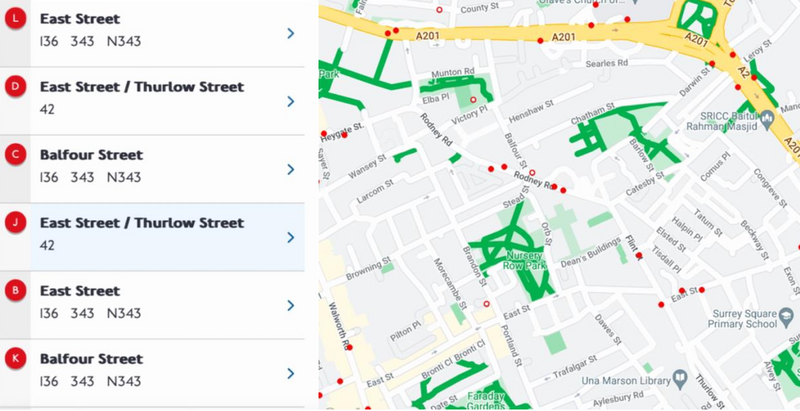Click the red stop letter D badge
The height and width of the screenshot is (411, 800).
(x=14, y=87)
